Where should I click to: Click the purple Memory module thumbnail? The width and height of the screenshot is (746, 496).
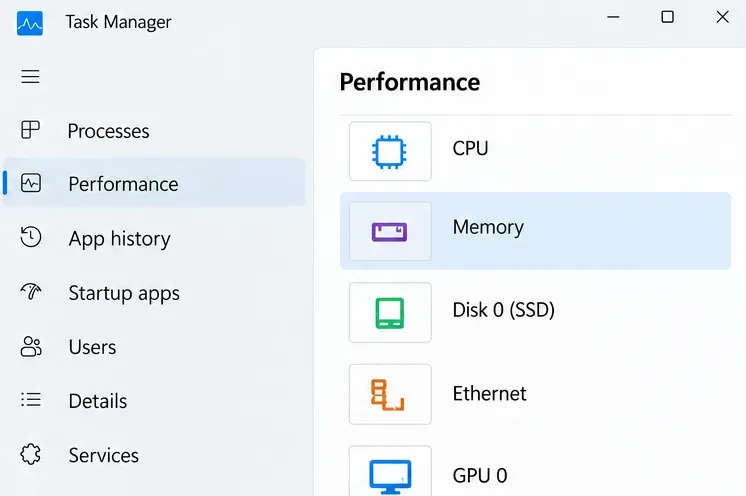pyautogui.click(x=390, y=231)
